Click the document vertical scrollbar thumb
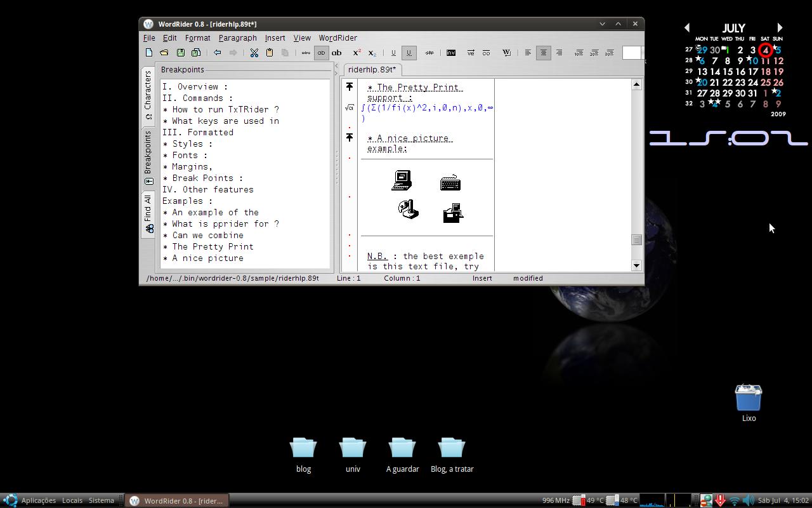812x508 pixels. pyautogui.click(x=636, y=239)
